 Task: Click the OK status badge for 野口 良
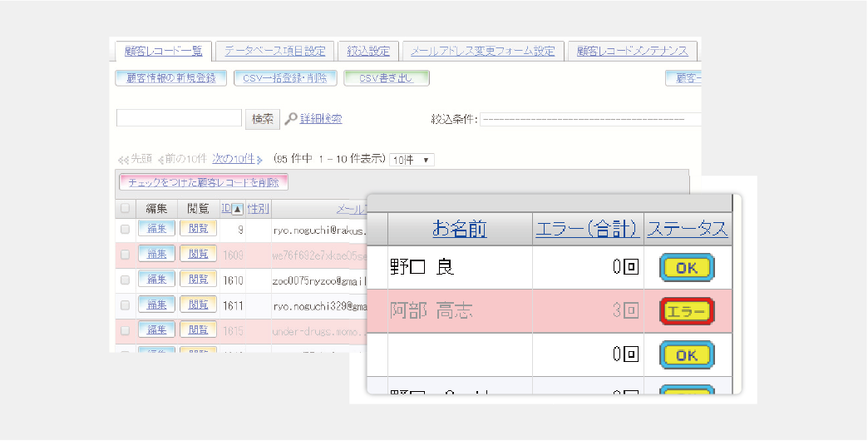(x=686, y=267)
